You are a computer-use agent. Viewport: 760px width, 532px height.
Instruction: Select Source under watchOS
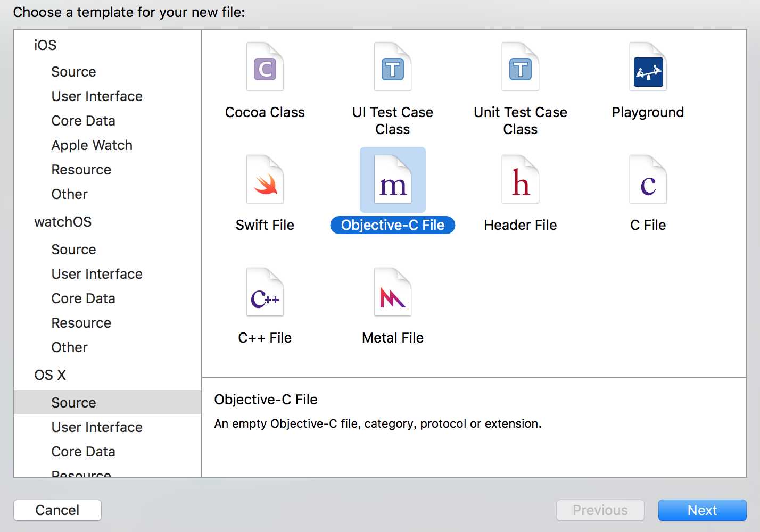coord(73,250)
